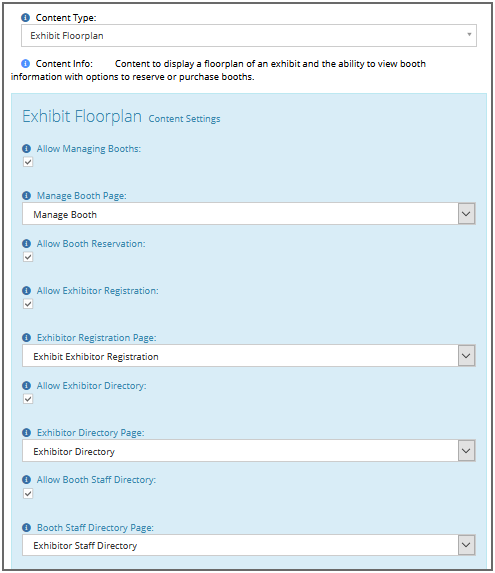Image resolution: width=495 pixels, height=573 pixels.
Task: Uncheck Allow Booth Staff Directory checkbox
Action: point(28,494)
